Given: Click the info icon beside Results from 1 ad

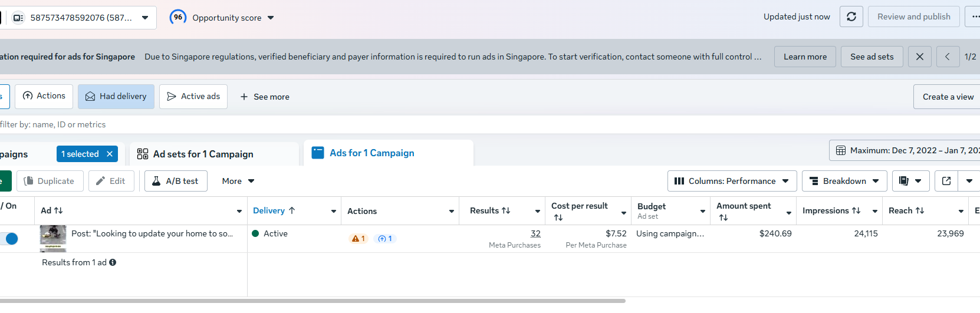Looking at the screenshot, I should point(113,262).
